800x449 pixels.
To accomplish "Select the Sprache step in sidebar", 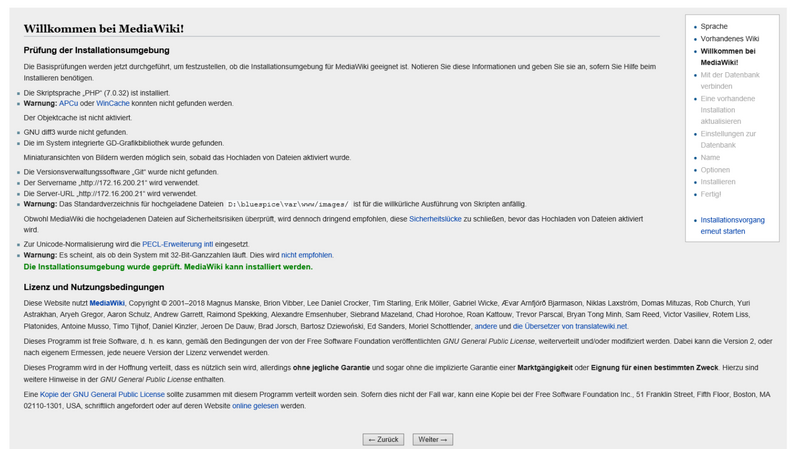I will click(714, 26).
